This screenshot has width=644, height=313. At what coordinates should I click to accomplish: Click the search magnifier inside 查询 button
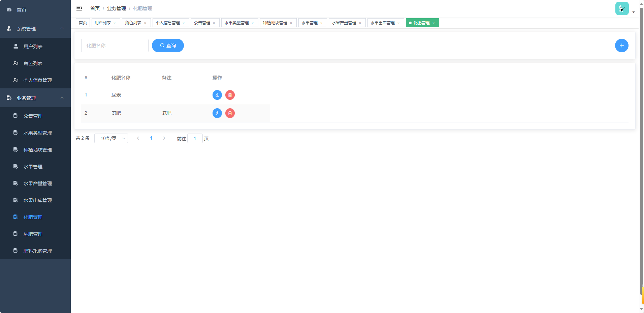(163, 45)
